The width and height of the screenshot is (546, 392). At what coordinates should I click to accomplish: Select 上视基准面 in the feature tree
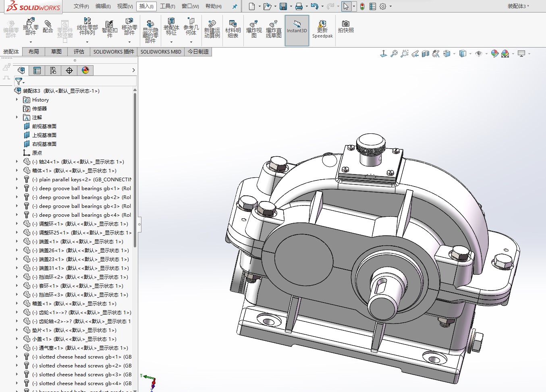pos(44,135)
